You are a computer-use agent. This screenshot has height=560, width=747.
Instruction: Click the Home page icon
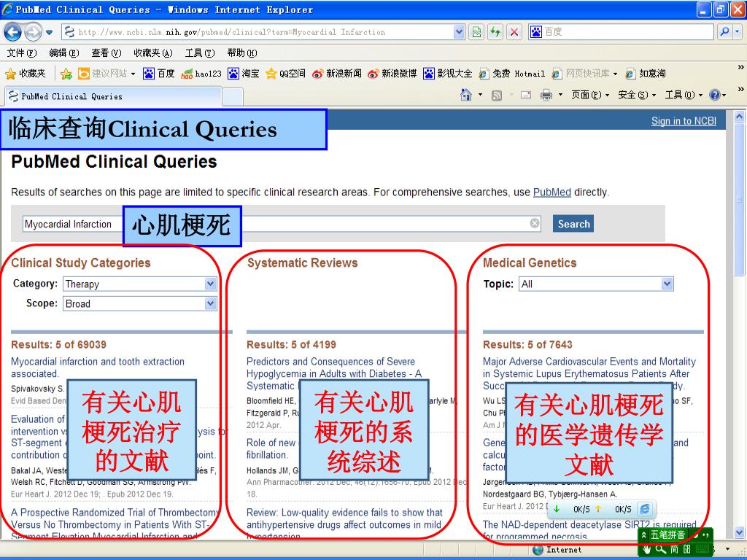click(466, 95)
